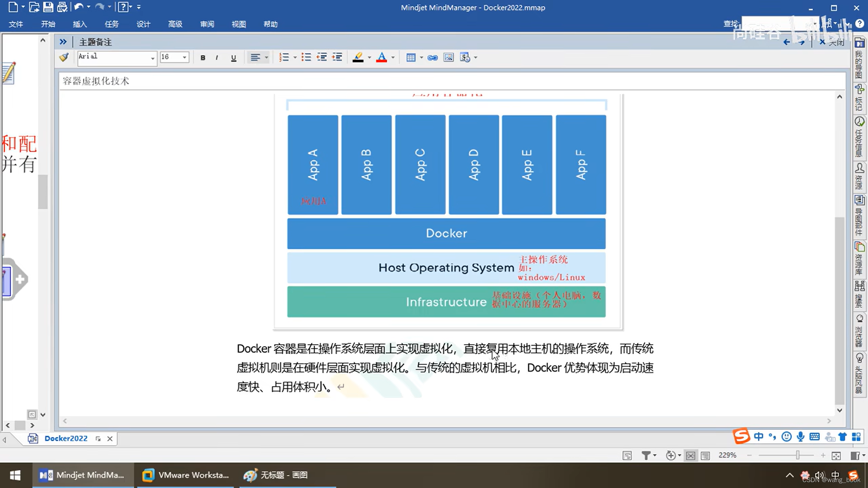This screenshot has width=868, height=488.
Task: Toggle the outline view mode in status bar
Action: [705, 455]
